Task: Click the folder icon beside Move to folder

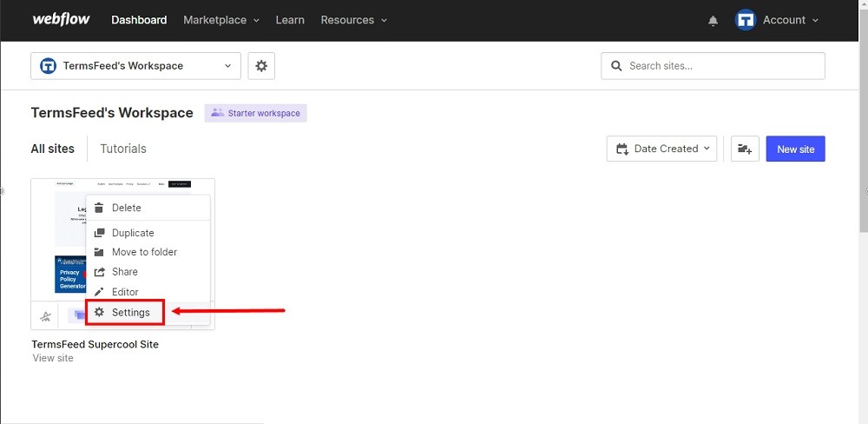Action: click(x=99, y=252)
